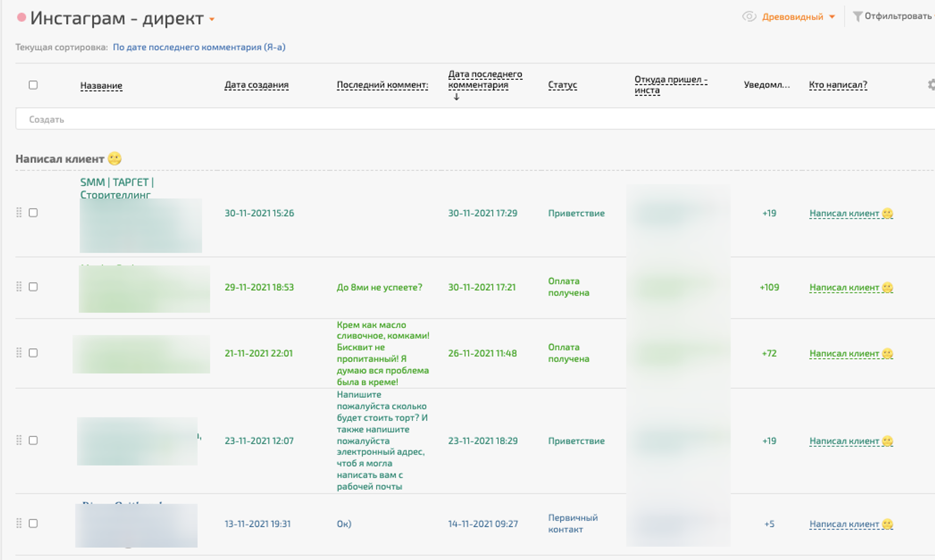Click drag handle of first client row
This screenshot has width=935, height=560.
[19, 213]
